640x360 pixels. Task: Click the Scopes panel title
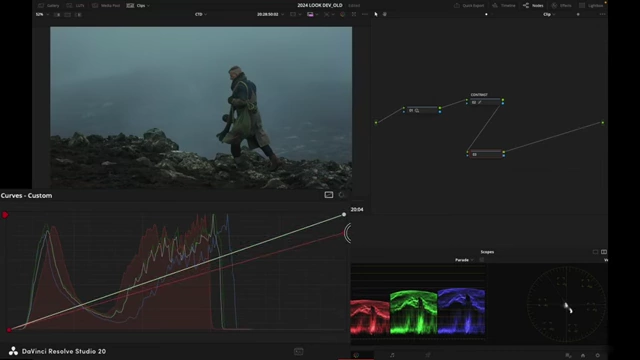487,252
